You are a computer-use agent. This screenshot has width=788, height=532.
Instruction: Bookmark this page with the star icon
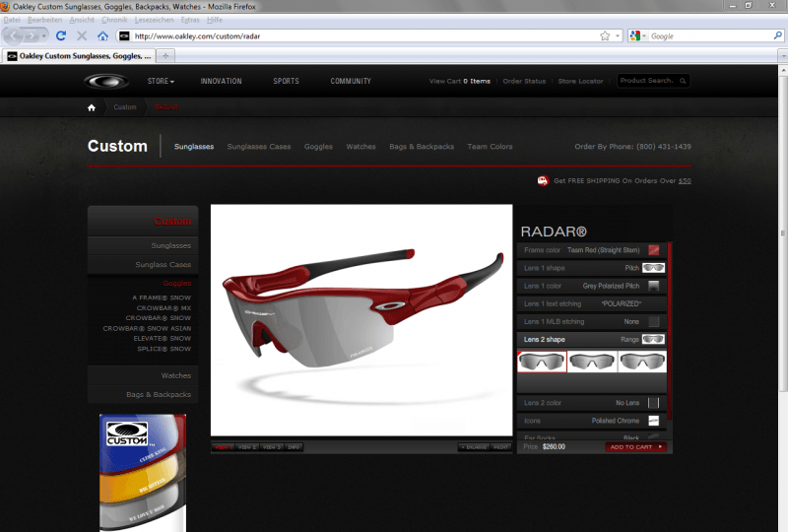(x=605, y=36)
